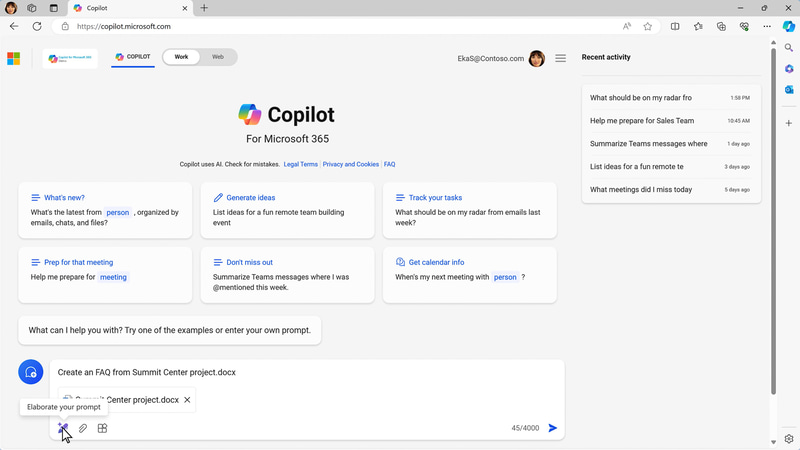This screenshot has height=450, width=800.
Task: Open the plugins grid icon in prompt box
Action: click(x=102, y=428)
